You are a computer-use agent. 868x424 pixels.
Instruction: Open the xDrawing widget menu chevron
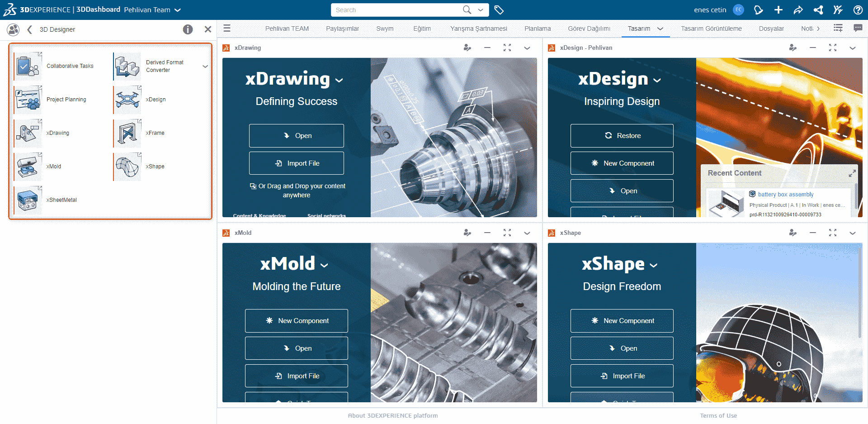click(527, 48)
